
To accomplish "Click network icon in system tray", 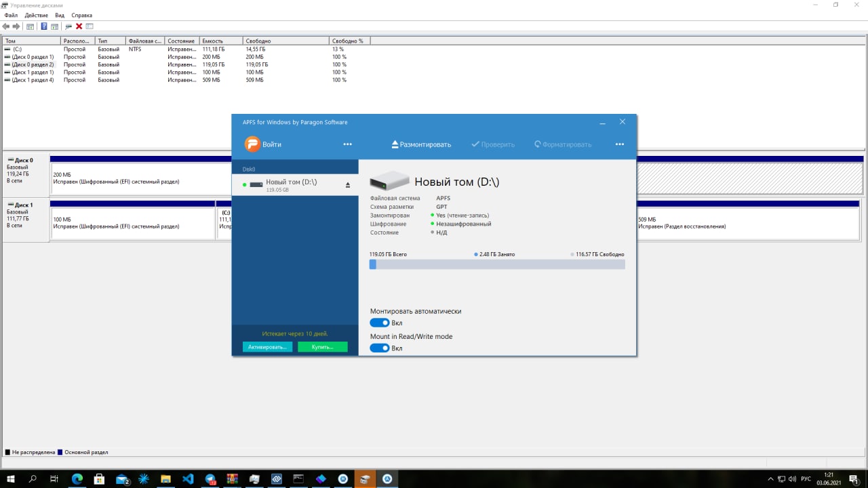I will 781,479.
